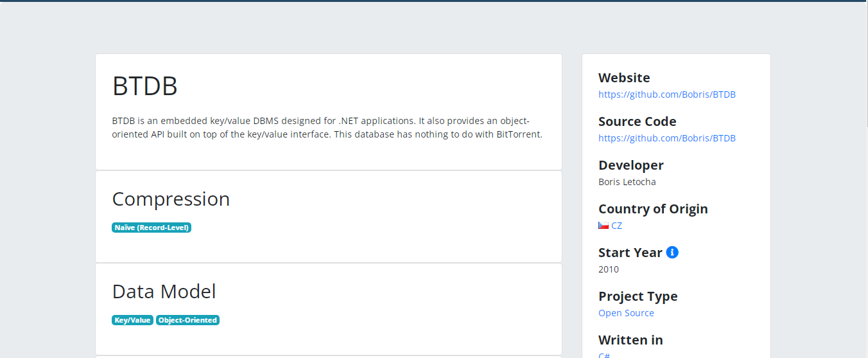The width and height of the screenshot is (868, 358).
Task: Open the Website GitHub link
Action: click(x=667, y=94)
